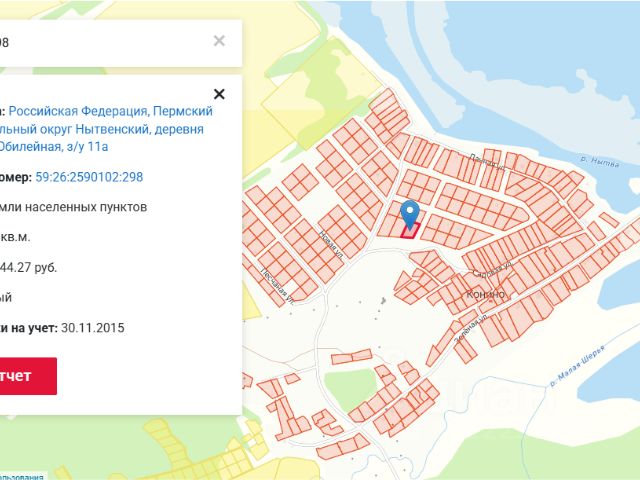The image size is (640, 480).
Task: Click the Песчаная ул. street label
Action: (278, 287)
